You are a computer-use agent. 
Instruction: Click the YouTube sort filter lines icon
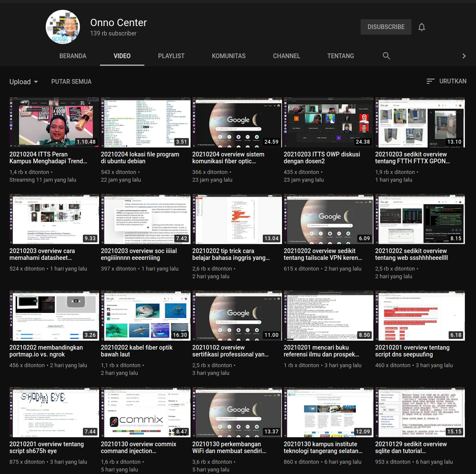[430, 81]
